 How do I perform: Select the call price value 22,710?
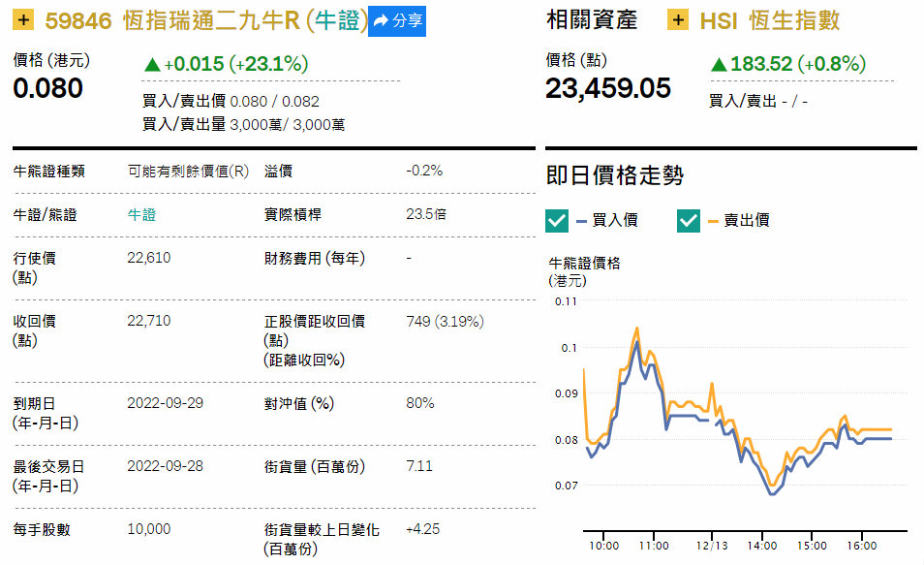pos(149,321)
